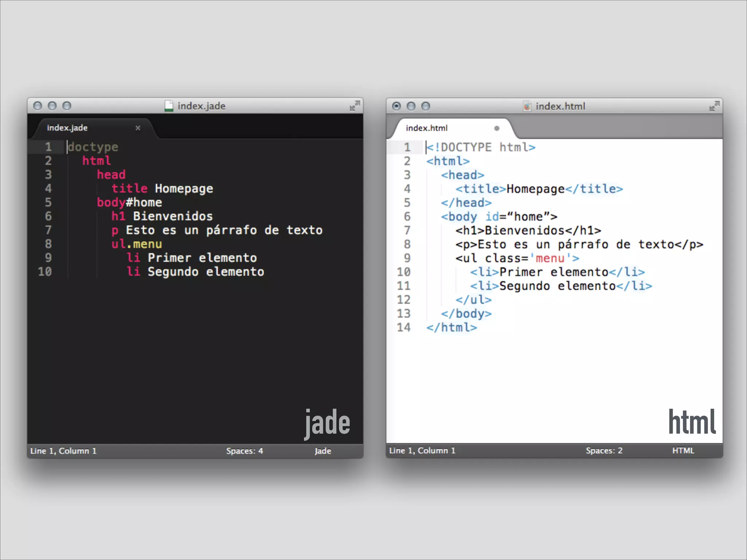Click 'h1 Bienvenidos' line in jade editor
Screen dimensions: 747x560
tap(162, 216)
